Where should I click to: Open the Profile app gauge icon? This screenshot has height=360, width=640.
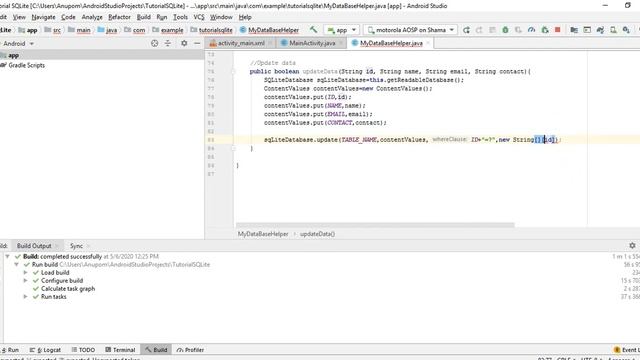click(531, 30)
